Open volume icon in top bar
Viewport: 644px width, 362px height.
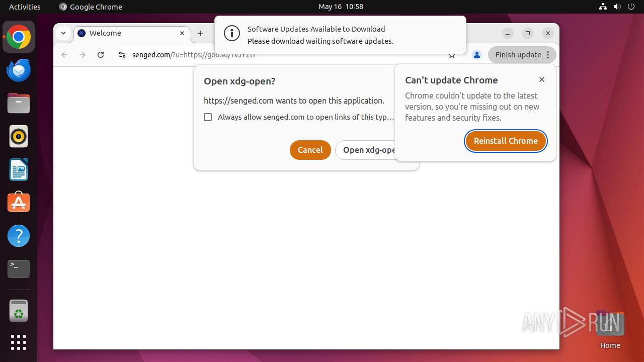pos(617,7)
